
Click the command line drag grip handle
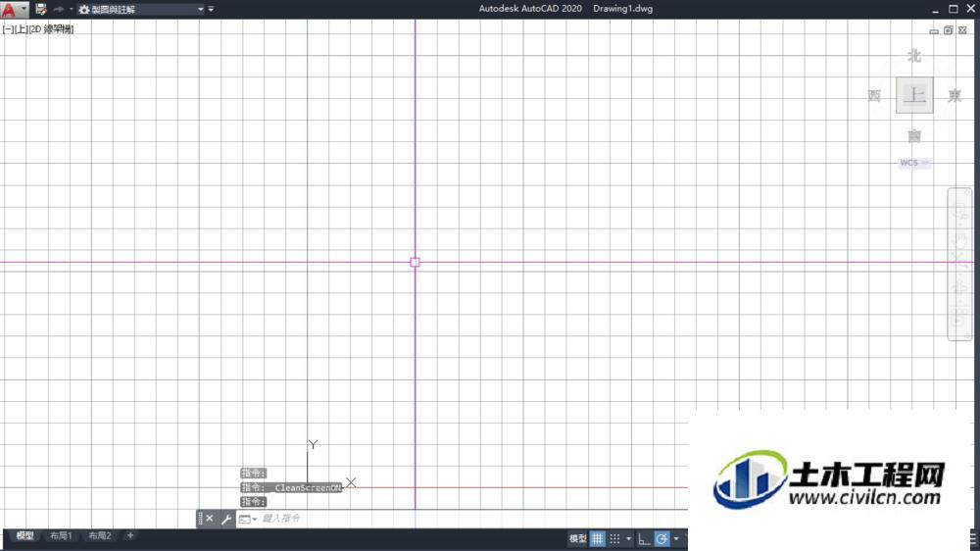pyautogui.click(x=200, y=519)
